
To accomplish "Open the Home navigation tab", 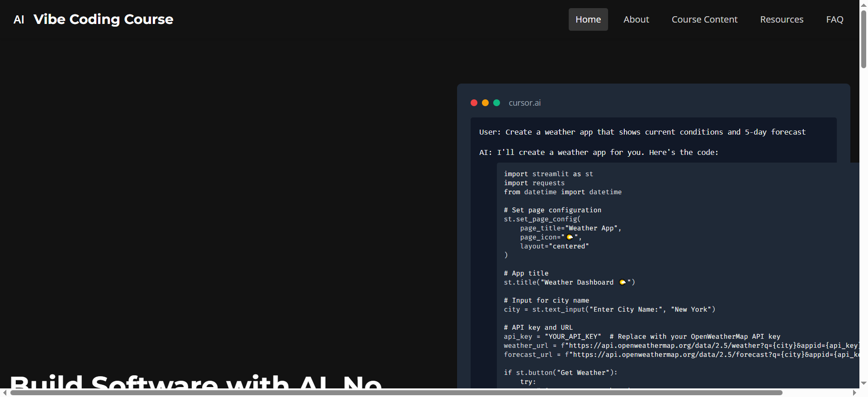I will tap(588, 19).
